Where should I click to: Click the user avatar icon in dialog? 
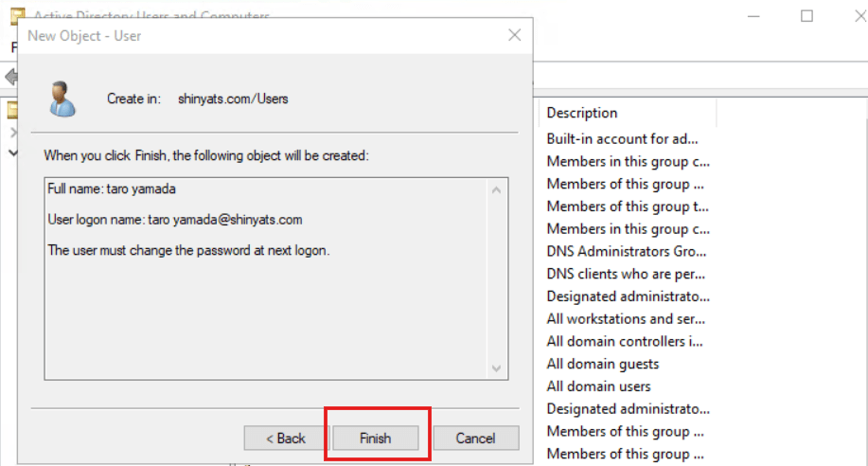(62, 99)
